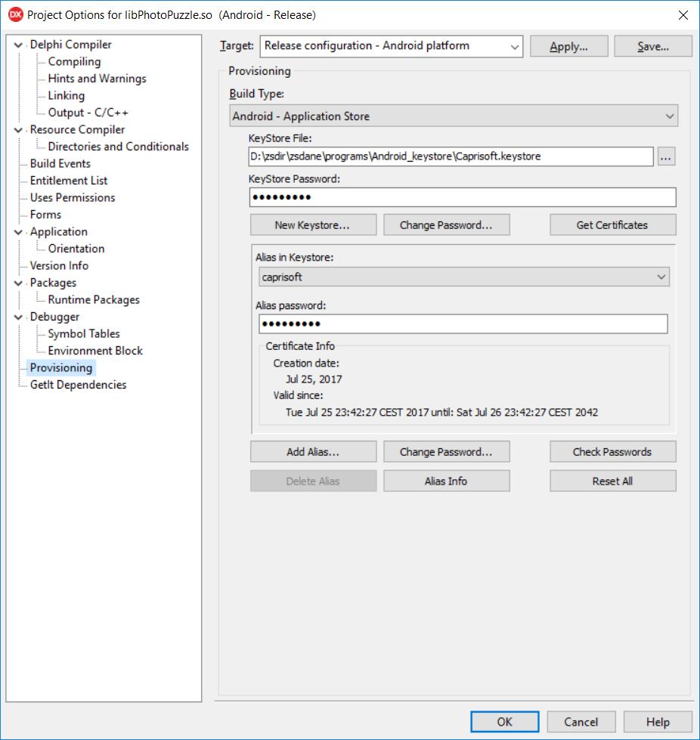Select Runtime Packages tree item
The image size is (700, 740).
click(94, 299)
